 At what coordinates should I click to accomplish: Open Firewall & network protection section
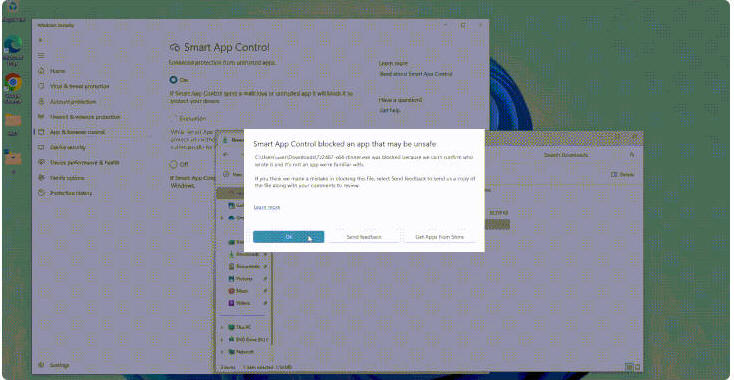[79, 117]
